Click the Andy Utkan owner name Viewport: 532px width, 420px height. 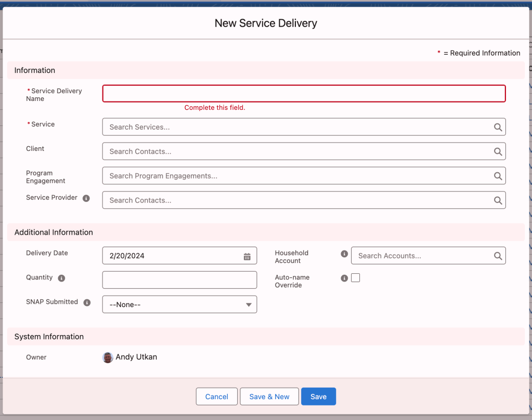click(x=136, y=357)
